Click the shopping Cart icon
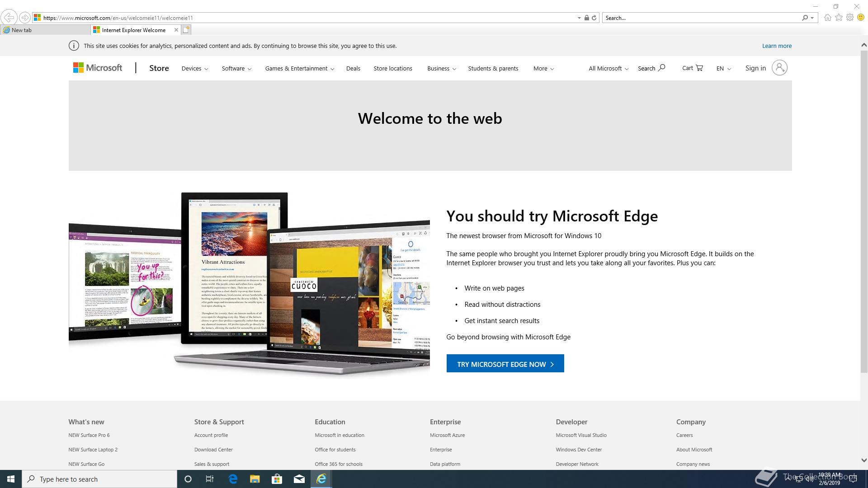The image size is (868, 488). click(x=699, y=68)
